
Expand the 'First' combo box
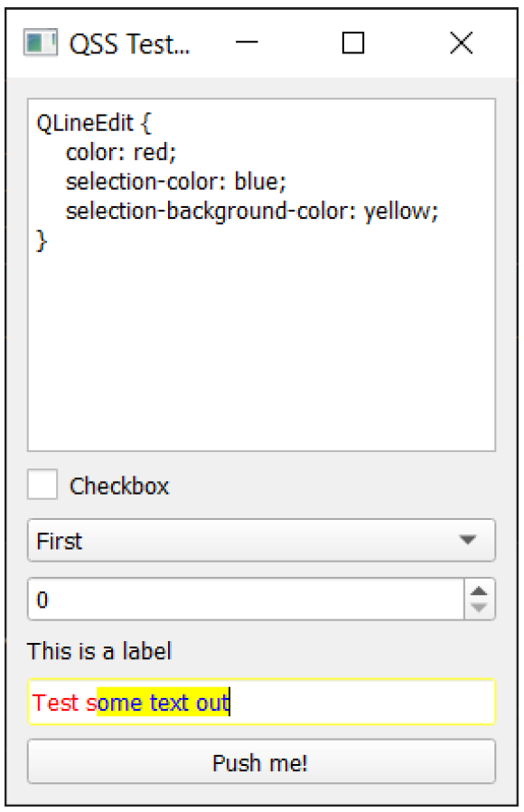pyautogui.click(x=261, y=540)
